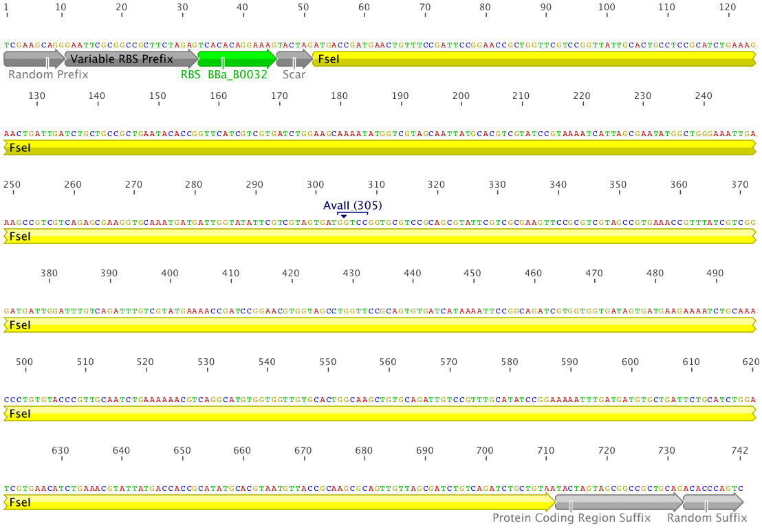Click the AvaII (305) restriction site label
This screenshot has width=762, height=532.
(x=353, y=205)
